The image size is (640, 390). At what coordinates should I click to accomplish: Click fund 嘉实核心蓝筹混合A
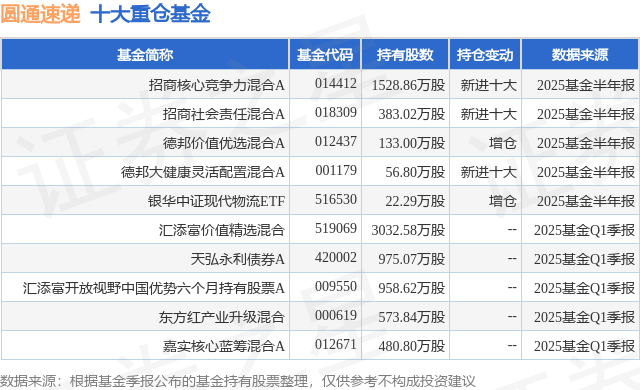(223, 346)
